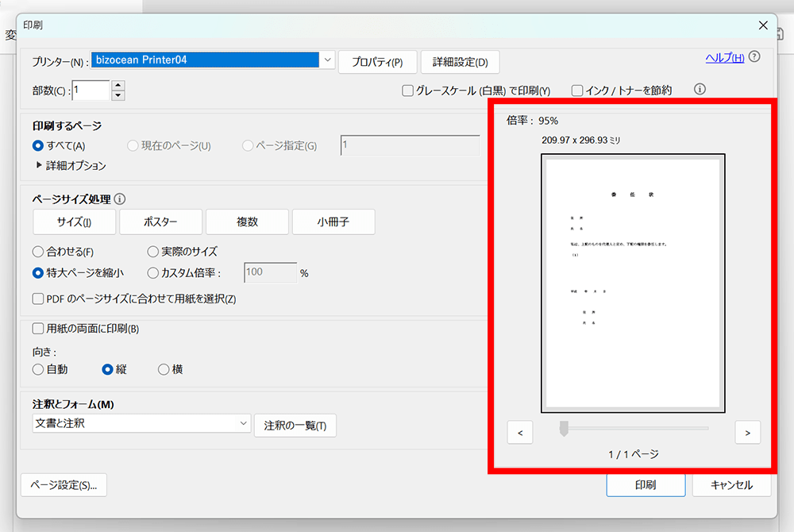Click the custom scale percent field
Viewport: 794px width, 532px height.
271,272
